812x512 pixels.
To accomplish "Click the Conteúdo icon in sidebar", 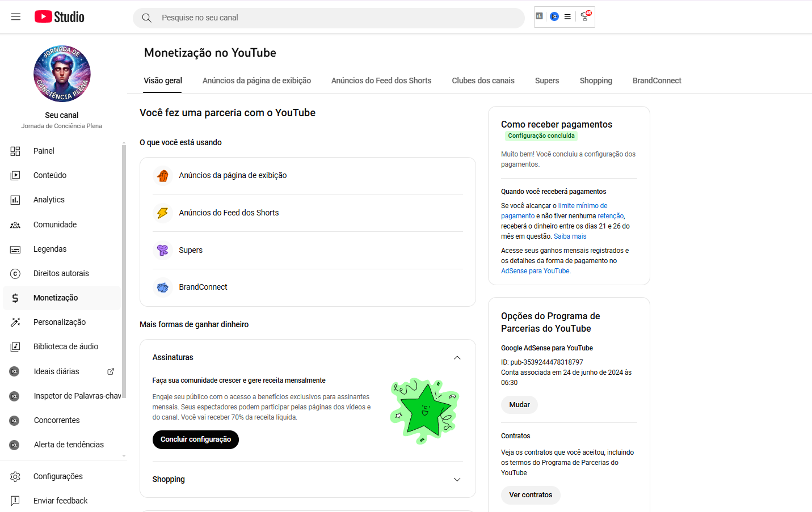I will 15,175.
